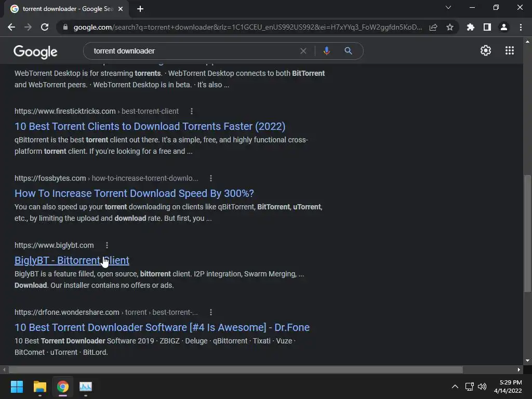Image resolution: width=532 pixels, height=399 pixels.
Task: Reload the current page
Action: click(x=45, y=27)
